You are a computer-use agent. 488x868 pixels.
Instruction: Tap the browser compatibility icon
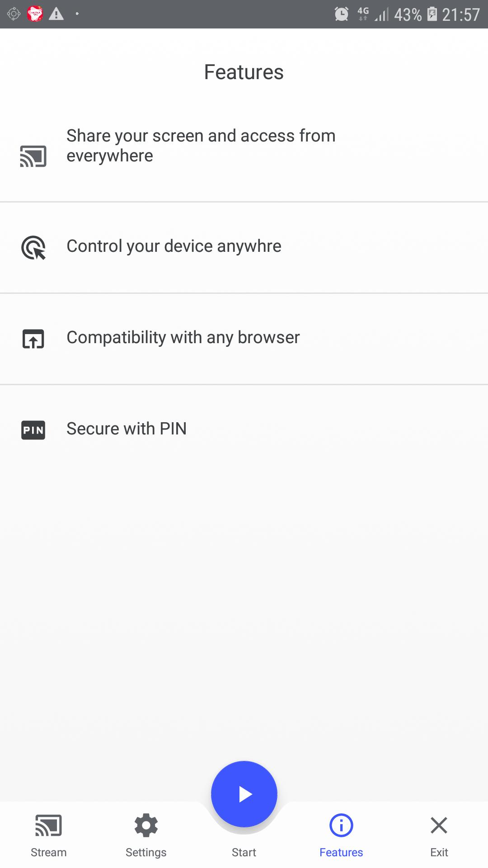click(33, 339)
